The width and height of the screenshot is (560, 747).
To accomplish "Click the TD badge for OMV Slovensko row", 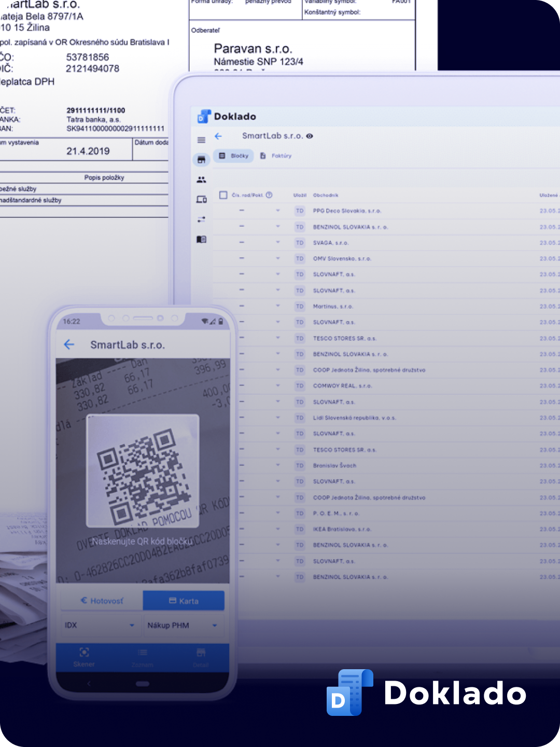I will tap(300, 258).
